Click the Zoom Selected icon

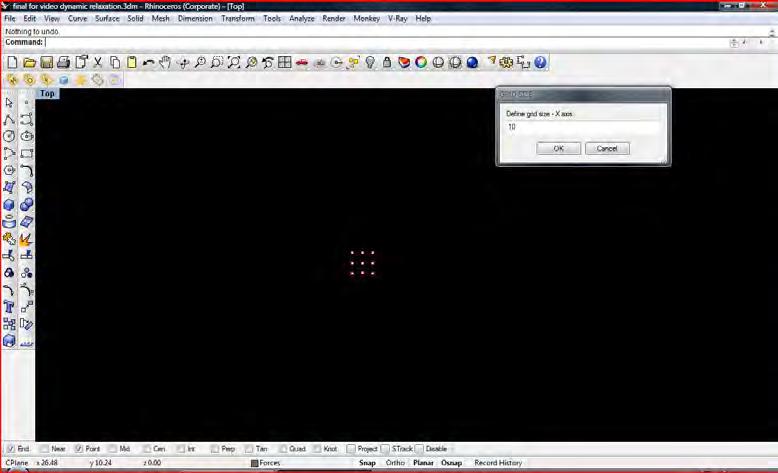251,63
